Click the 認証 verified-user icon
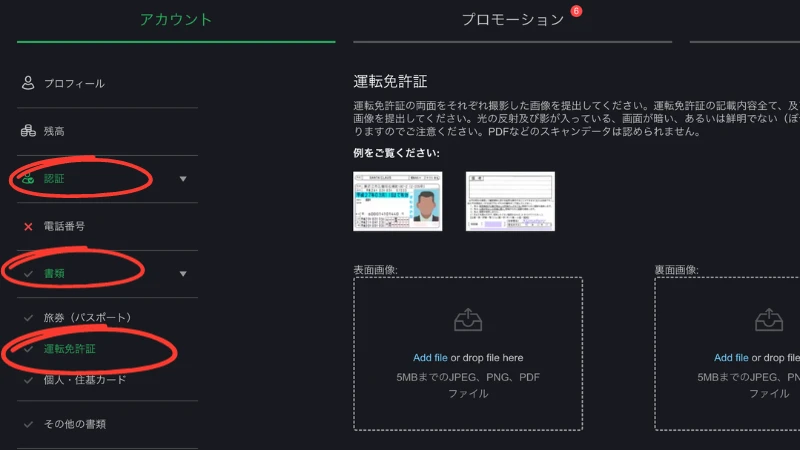 [x=28, y=179]
